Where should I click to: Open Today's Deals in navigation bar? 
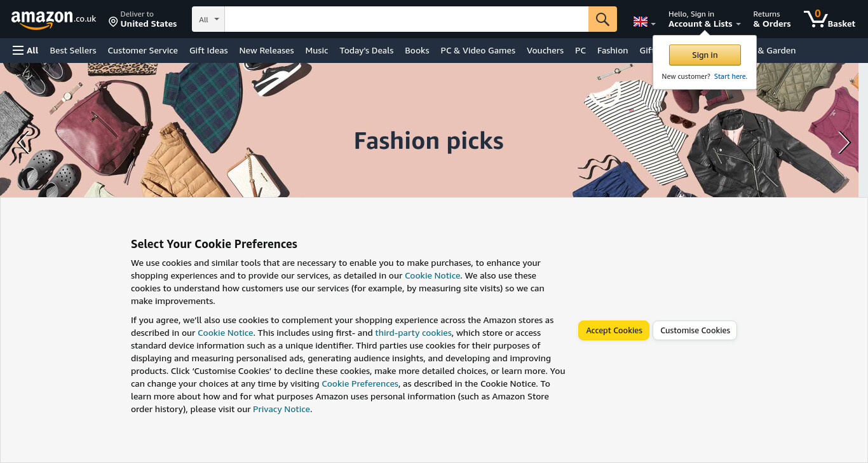coord(367,50)
